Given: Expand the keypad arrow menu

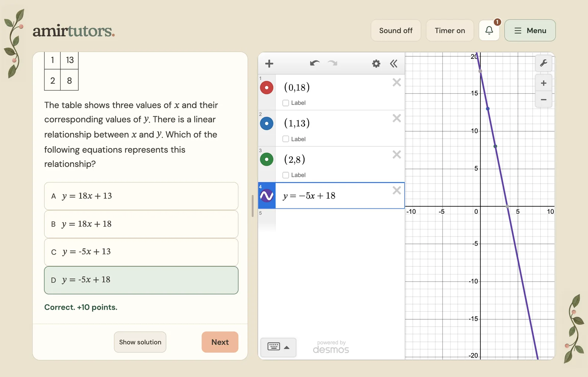Looking at the screenshot, I should coord(287,347).
